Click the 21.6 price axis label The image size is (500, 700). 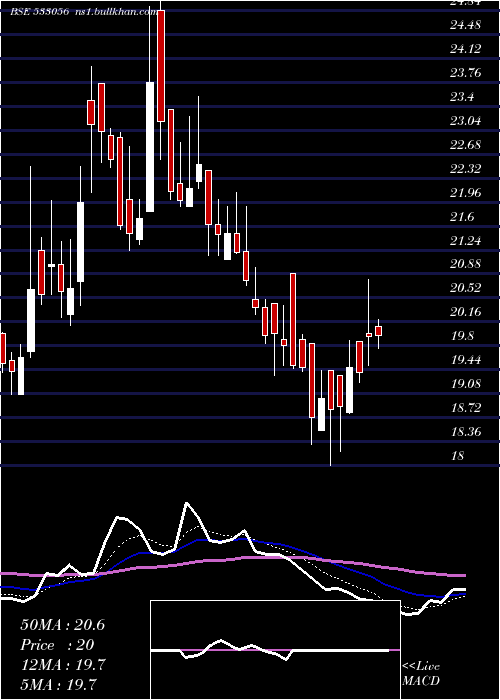(462, 217)
